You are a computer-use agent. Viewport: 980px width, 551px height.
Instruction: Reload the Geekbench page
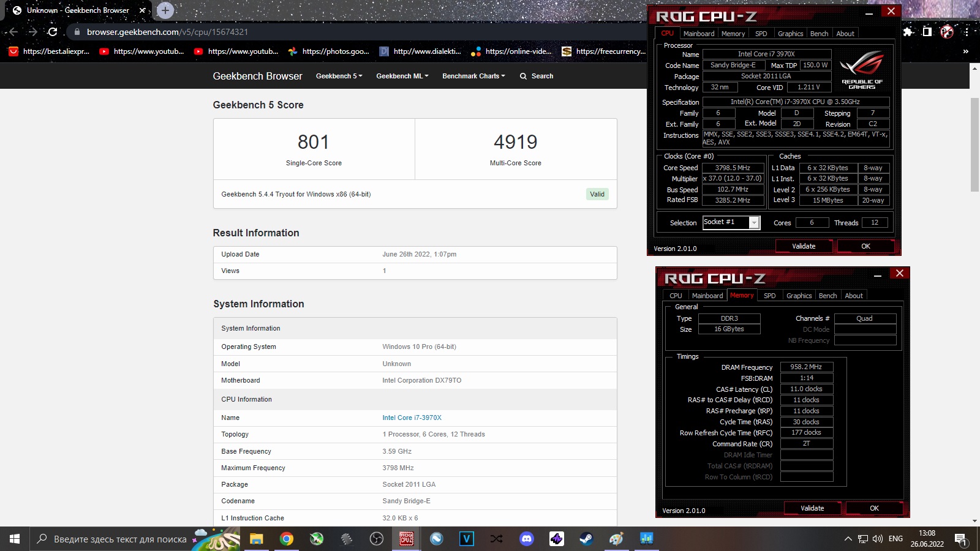coord(53,32)
